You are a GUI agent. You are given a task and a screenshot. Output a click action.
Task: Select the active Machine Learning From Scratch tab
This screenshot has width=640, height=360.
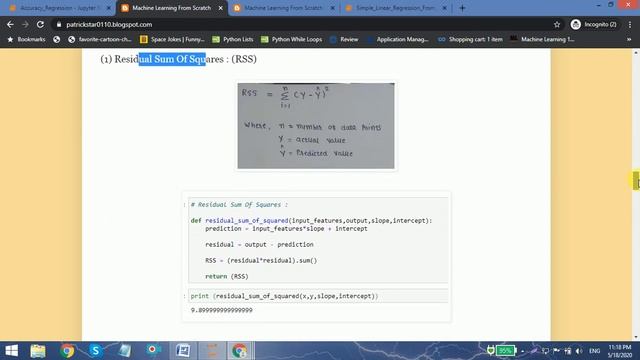coord(171,8)
